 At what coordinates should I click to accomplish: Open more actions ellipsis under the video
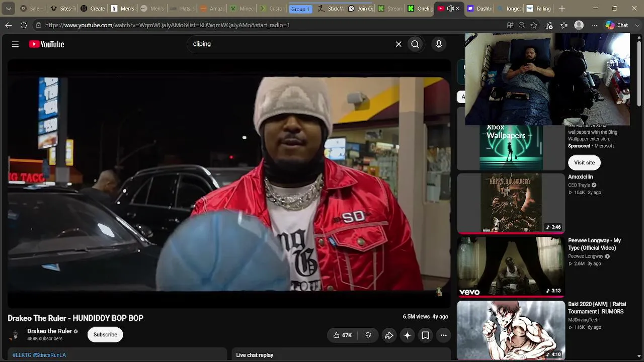(443, 335)
